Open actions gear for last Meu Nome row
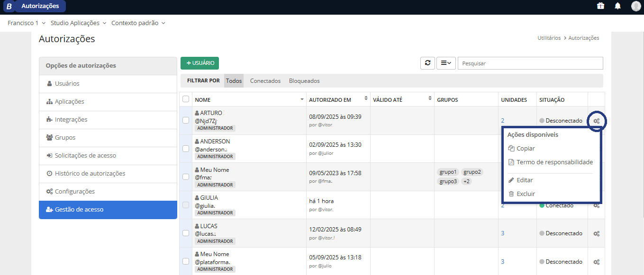 (x=597, y=262)
